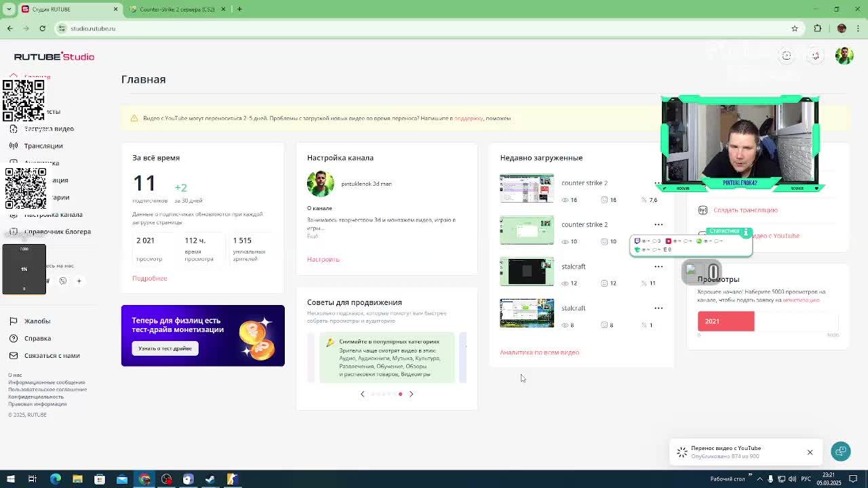Click the Статистика info badge icon
The width and height of the screenshot is (868, 488).
coord(746,232)
